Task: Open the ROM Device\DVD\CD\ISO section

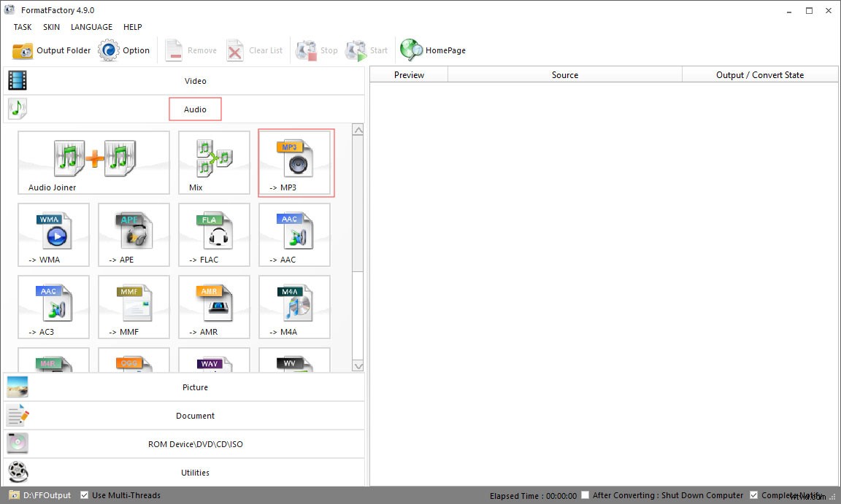Action: (195, 443)
